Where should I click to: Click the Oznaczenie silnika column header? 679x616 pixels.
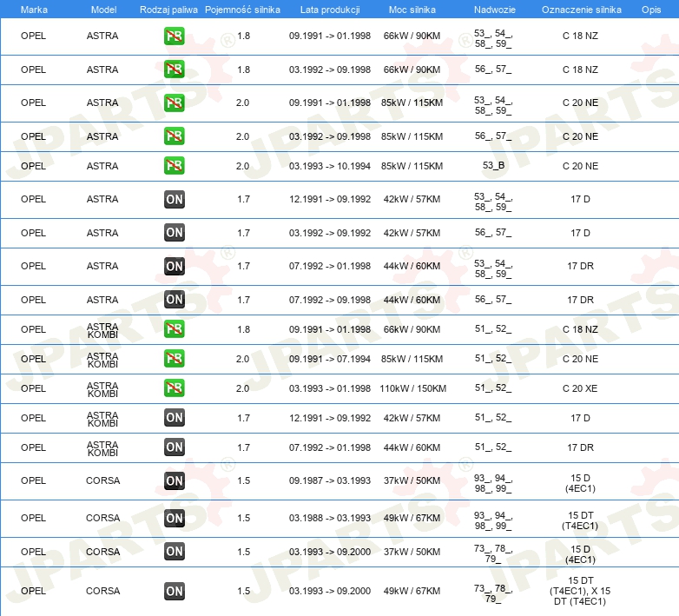(x=581, y=10)
